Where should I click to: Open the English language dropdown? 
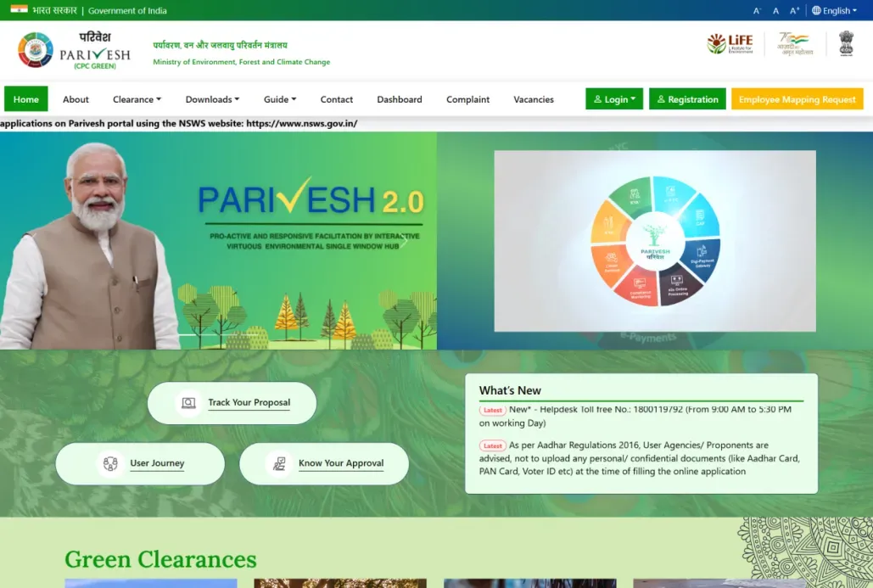pyautogui.click(x=834, y=10)
